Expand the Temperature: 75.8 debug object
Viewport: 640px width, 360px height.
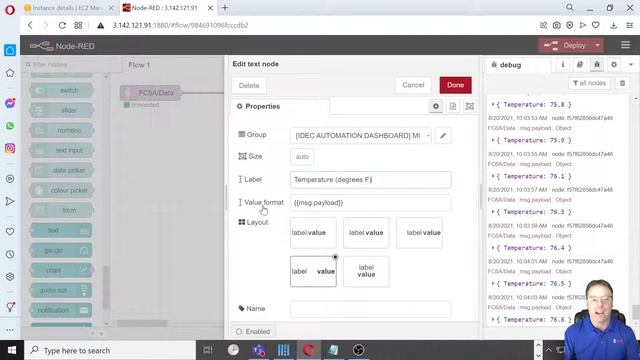pos(493,104)
